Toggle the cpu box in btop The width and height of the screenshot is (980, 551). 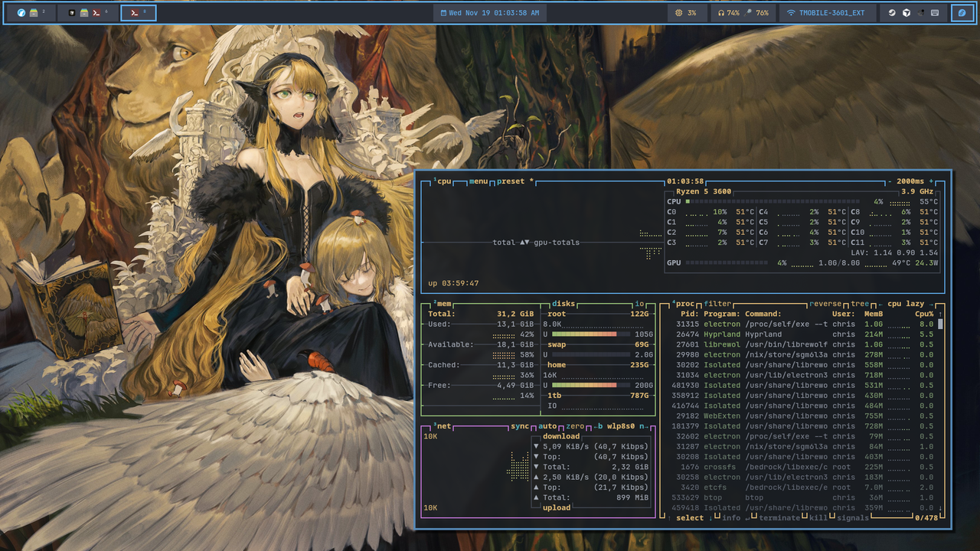(443, 181)
